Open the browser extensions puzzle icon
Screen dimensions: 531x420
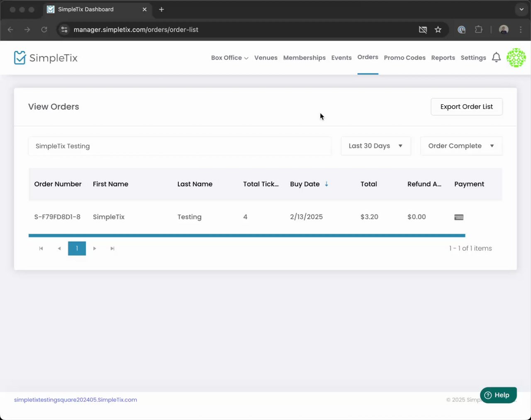pyautogui.click(x=479, y=29)
